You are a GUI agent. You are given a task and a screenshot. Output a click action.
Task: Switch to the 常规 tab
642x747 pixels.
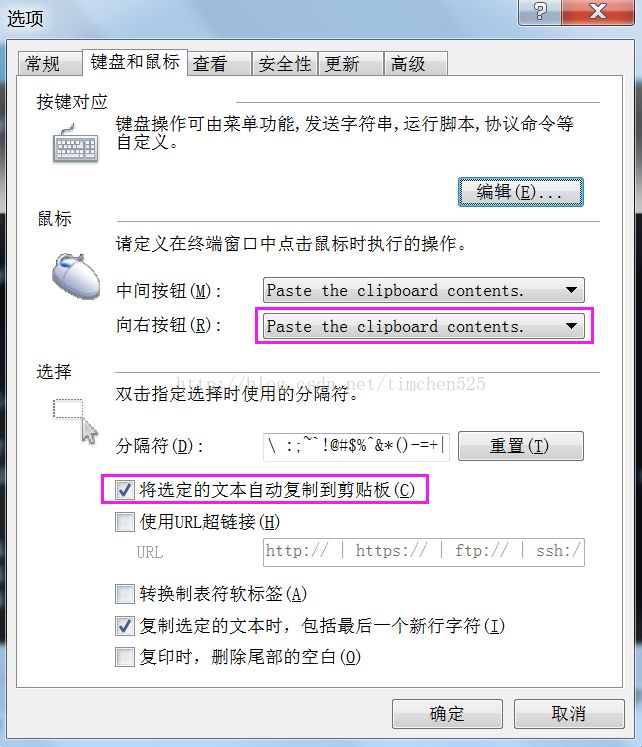pos(50,64)
